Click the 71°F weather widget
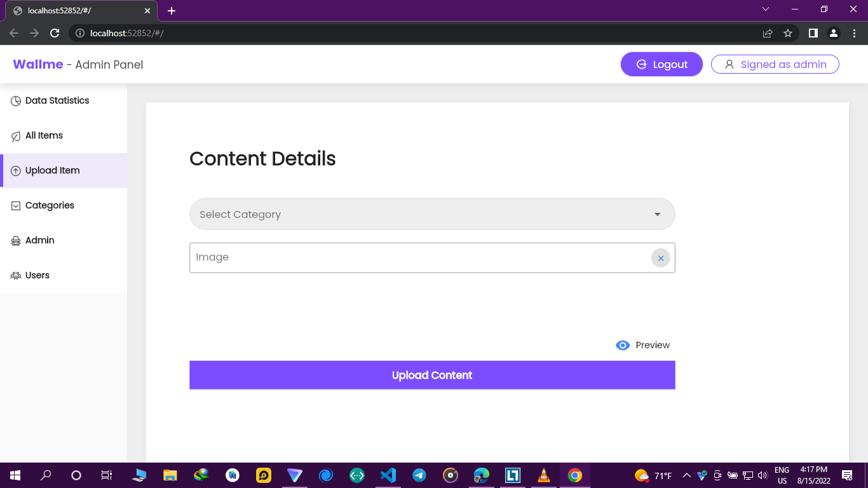The width and height of the screenshot is (868, 488). (653, 475)
